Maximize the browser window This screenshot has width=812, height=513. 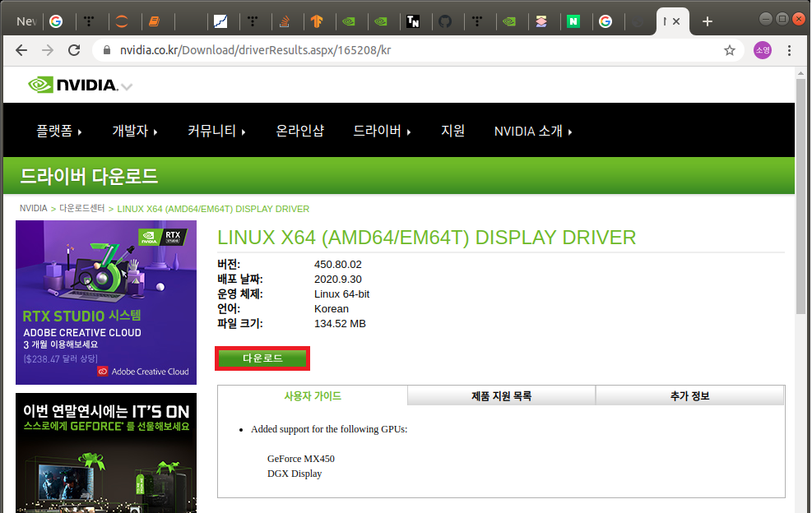[782, 19]
